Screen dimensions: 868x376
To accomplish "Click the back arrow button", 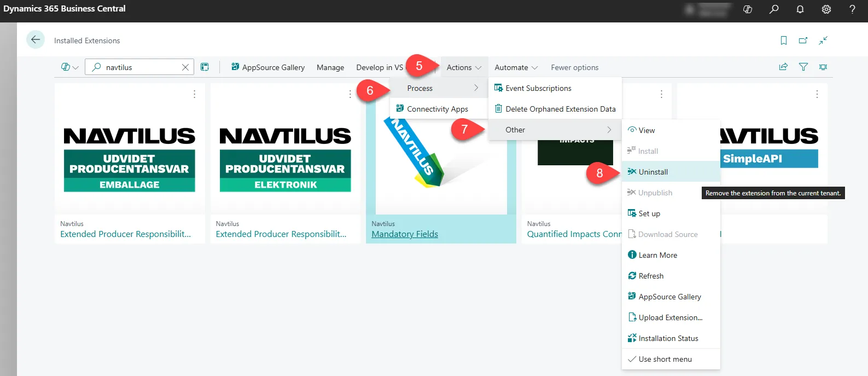I will pyautogui.click(x=36, y=40).
